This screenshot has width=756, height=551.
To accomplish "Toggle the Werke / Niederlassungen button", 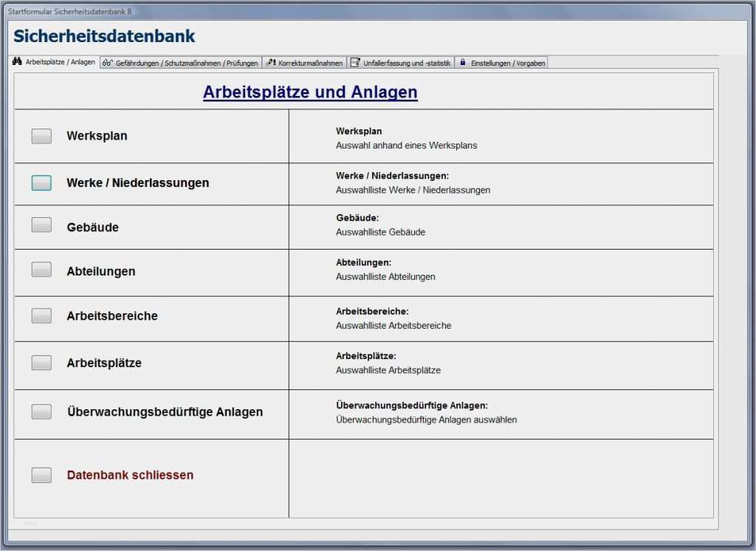I will 41,184.
